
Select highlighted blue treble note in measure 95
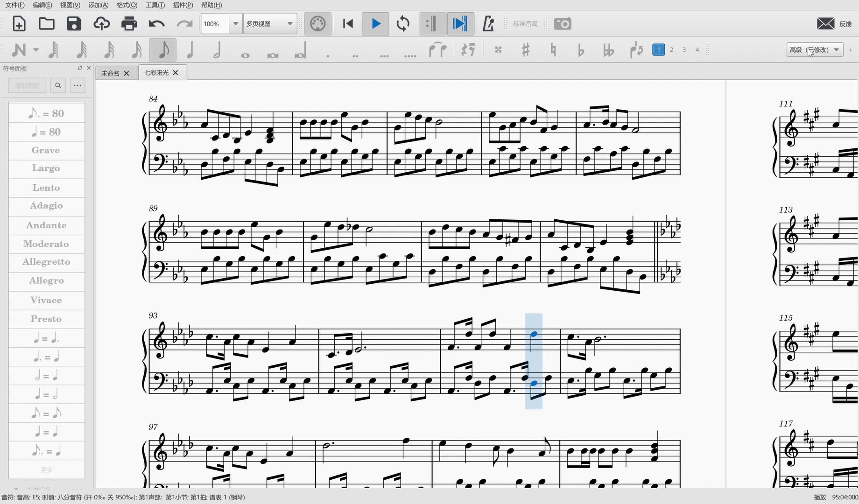534,334
